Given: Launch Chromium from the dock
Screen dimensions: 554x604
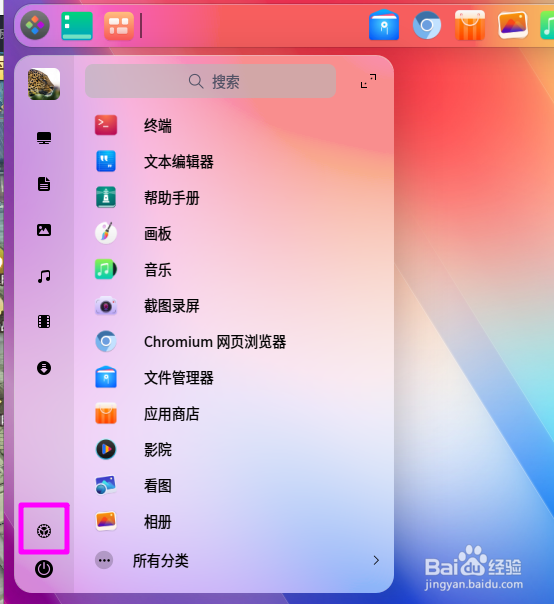Looking at the screenshot, I should [426, 25].
